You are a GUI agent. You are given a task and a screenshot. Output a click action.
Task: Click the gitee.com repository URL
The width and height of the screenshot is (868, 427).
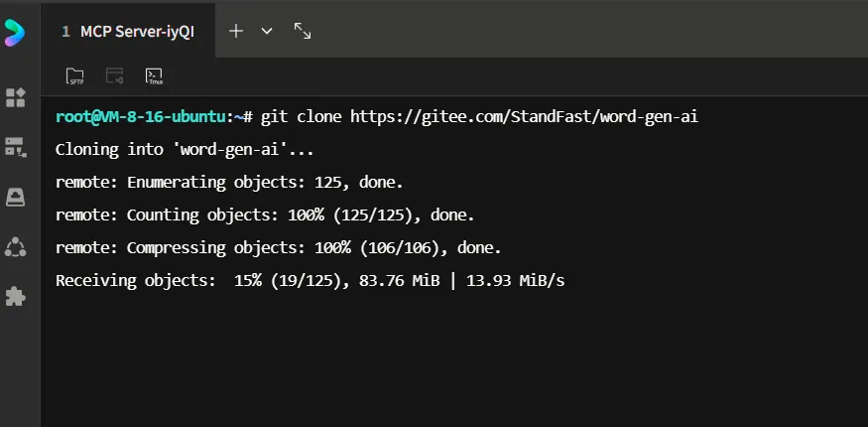click(524, 117)
